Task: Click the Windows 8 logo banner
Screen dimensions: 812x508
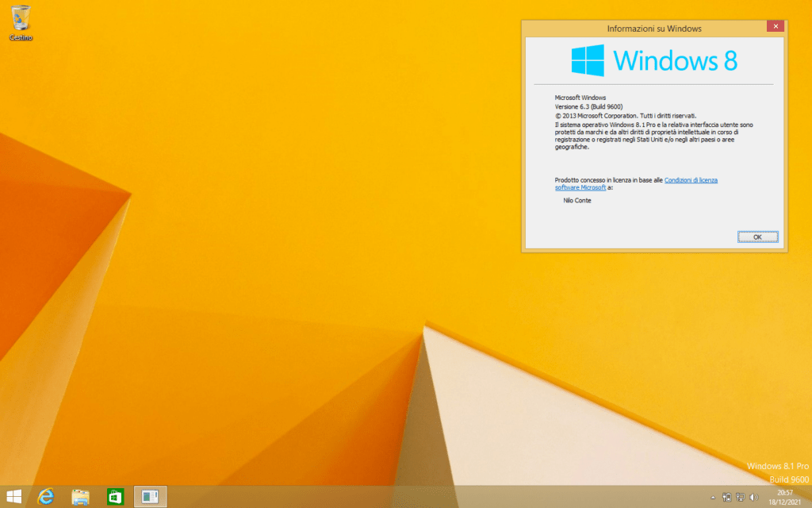Action: tap(653, 60)
